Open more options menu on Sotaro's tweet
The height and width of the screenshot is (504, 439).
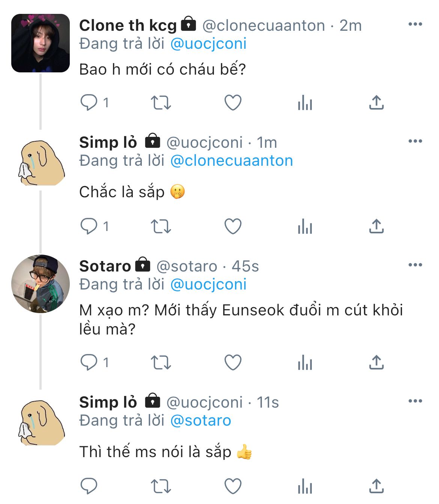415,265
